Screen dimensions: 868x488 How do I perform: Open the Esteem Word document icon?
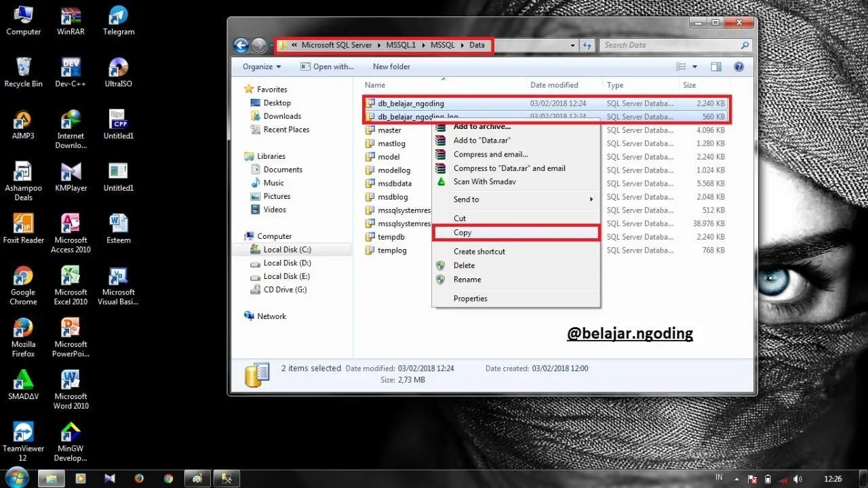(119, 229)
